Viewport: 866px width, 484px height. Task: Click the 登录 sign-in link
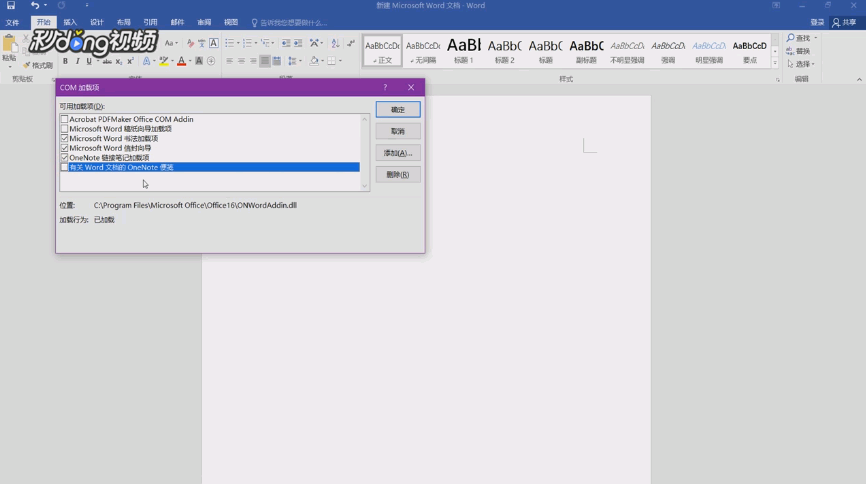[x=817, y=23]
